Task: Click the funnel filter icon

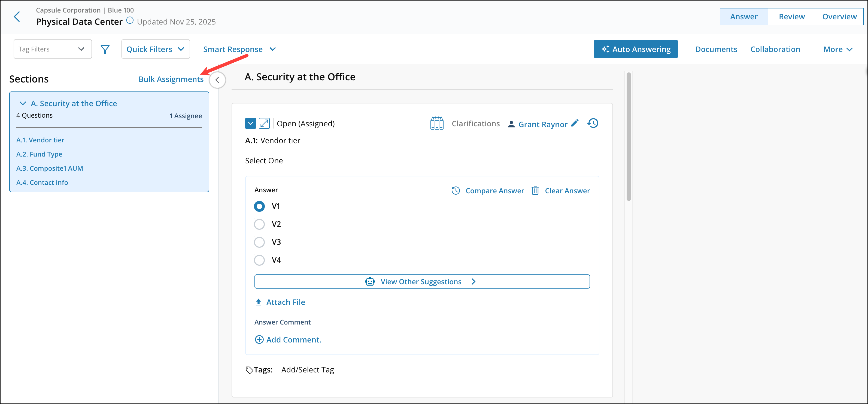Action: [x=105, y=50]
